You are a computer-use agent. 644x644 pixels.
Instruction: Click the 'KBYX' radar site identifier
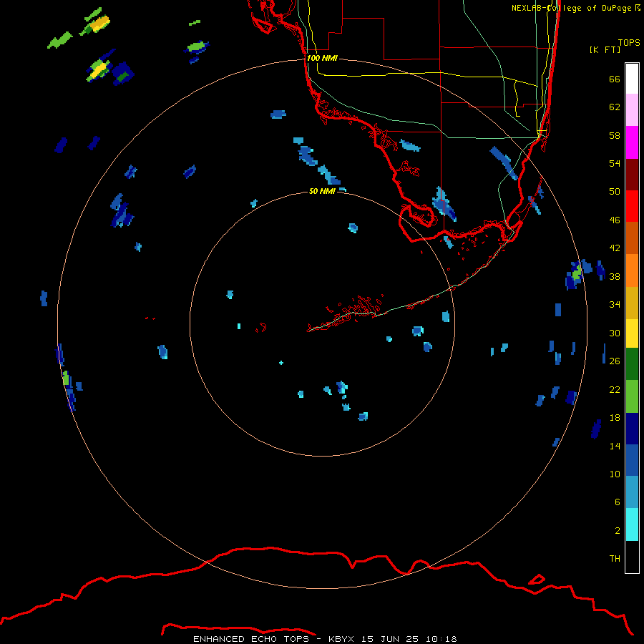(341, 639)
